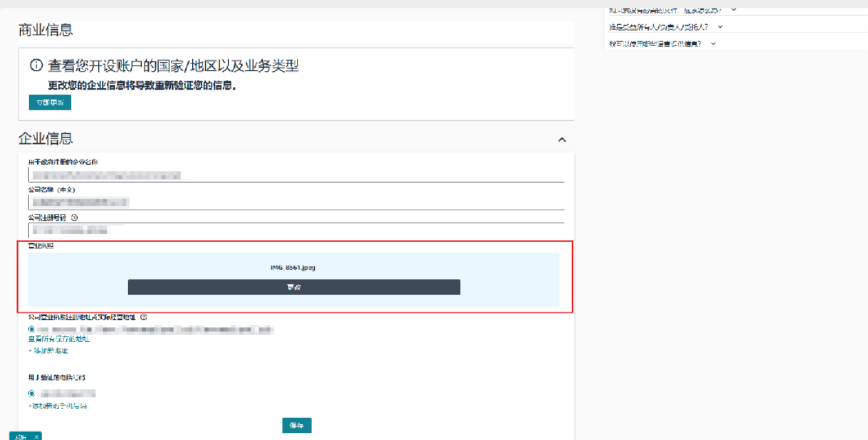Click the 商业信息 heading
The image size is (868, 440).
[45, 30]
